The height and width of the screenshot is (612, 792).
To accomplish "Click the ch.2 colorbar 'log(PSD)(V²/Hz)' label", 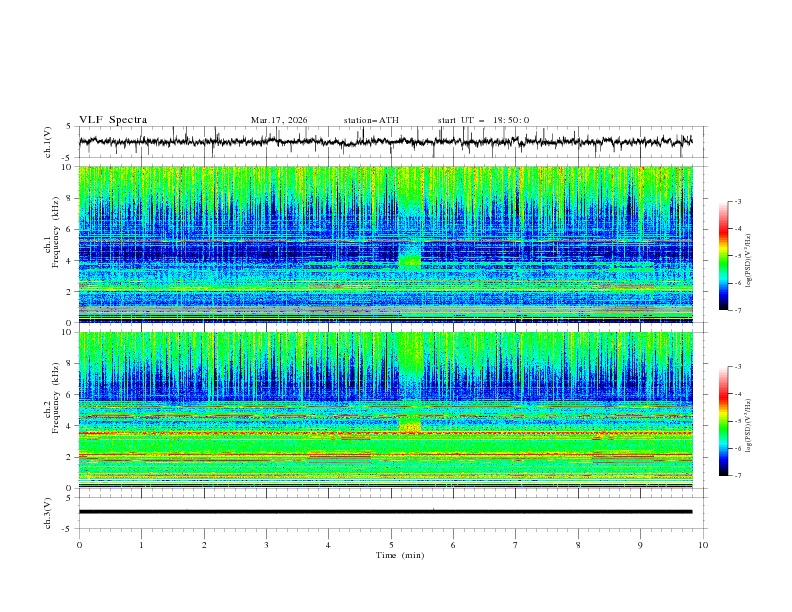I will [749, 426].
